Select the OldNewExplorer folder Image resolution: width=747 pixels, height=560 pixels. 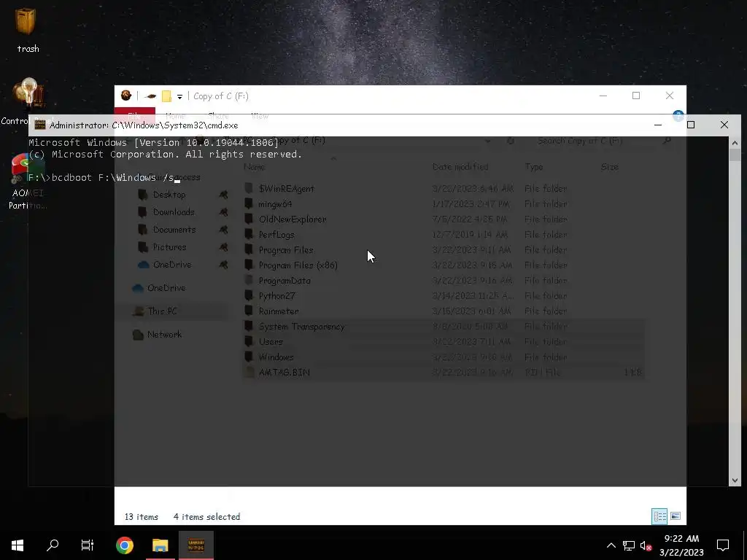point(292,219)
